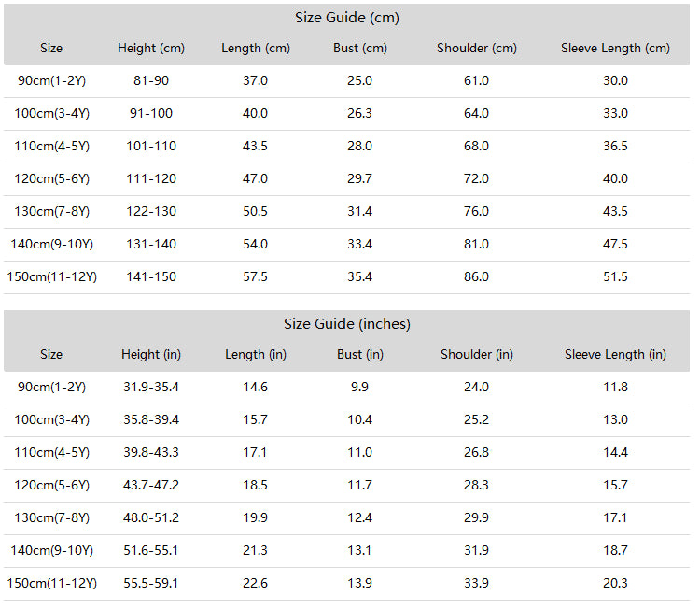The width and height of the screenshot is (700, 609).
Task: Click the 130cm(7-8Y) size in cm table
Action: [x=51, y=212]
